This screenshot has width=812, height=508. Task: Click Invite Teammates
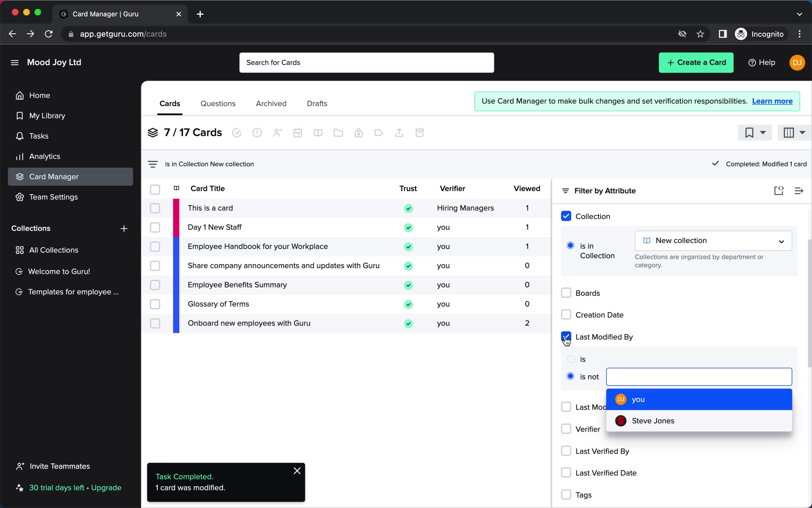[53, 466]
